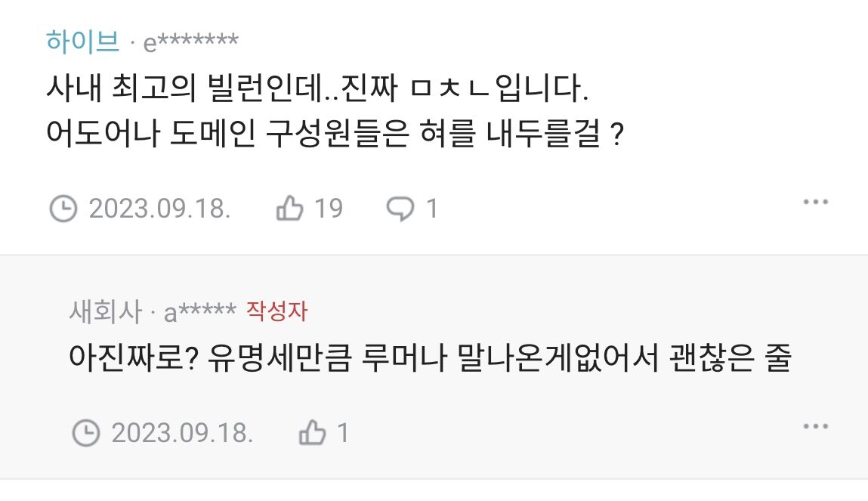Screen dimensions: 868x501
Task: Open more options for 하이브 comment
Action: 816,203
